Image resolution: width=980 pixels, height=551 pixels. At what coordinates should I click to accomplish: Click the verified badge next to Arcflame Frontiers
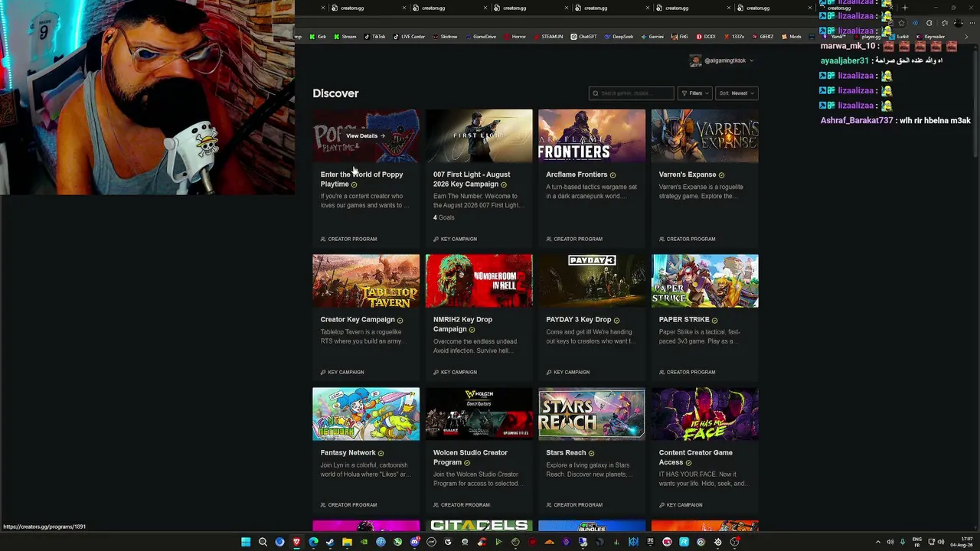pyautogui.click(x=612, y=175)
